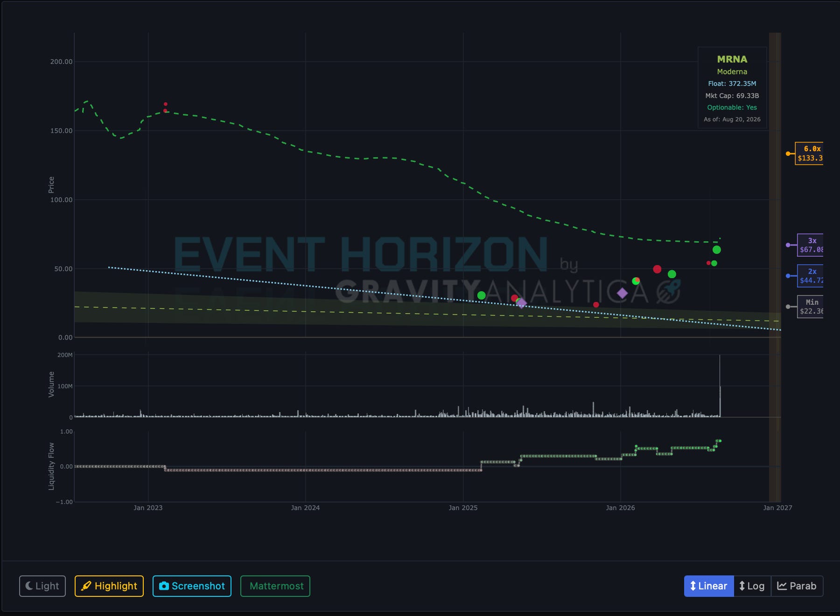Click the topmost green dot marker
The image size is (840, 616).
(717, 250)
